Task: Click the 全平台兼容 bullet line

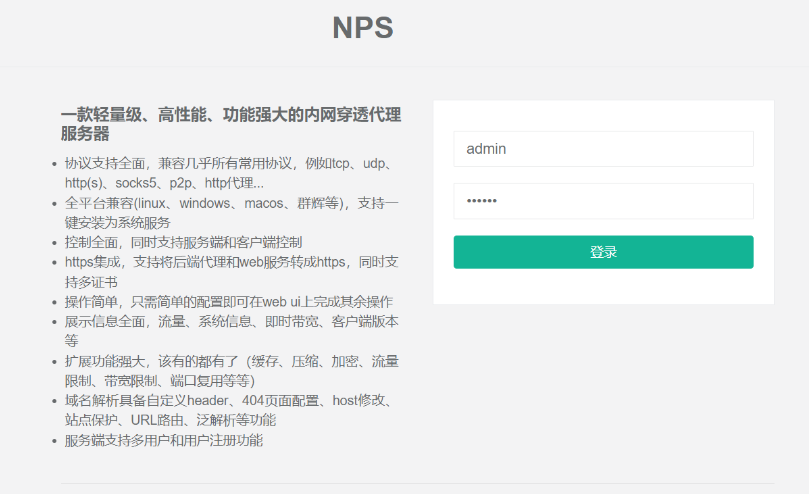Action: (x=231, y=213)
